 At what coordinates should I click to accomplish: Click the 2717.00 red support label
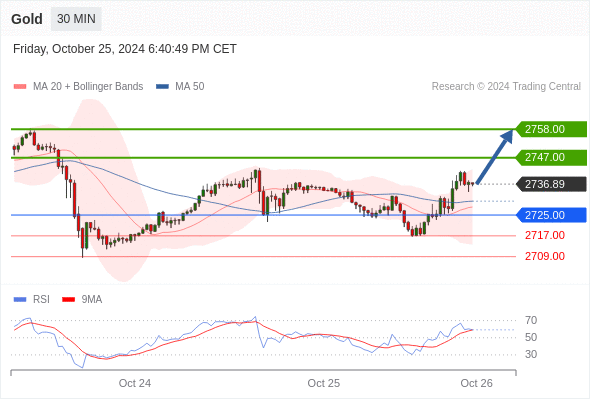pos(545,236)
